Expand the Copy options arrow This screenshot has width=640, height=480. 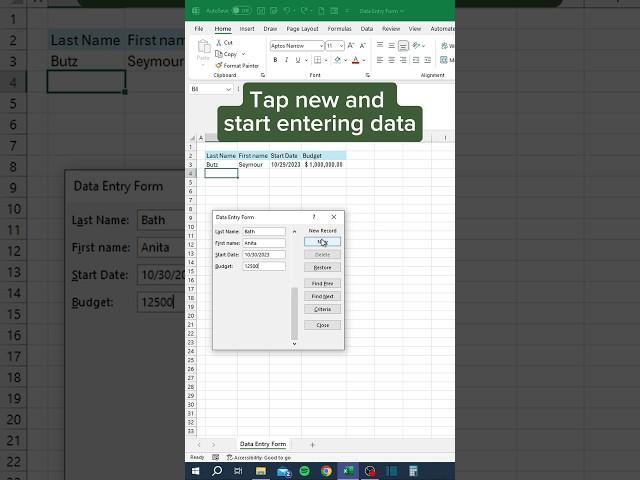[x=244, y=54]
